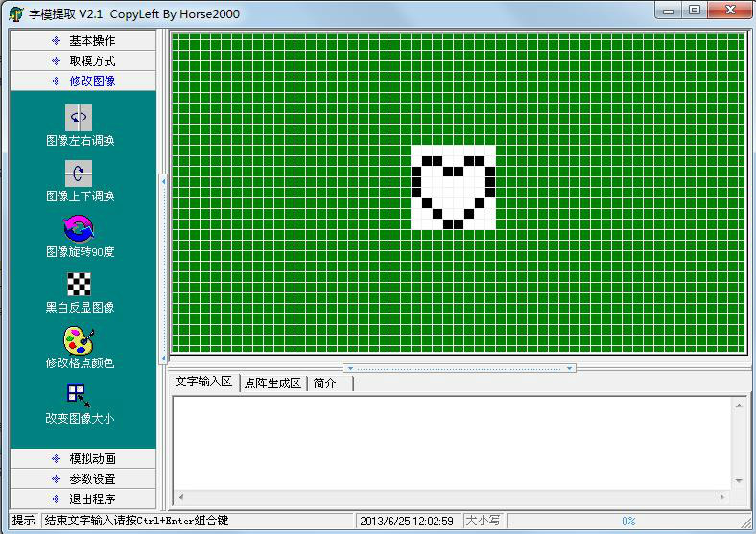Switch to the 点阵生成区 tab
The width and height of the screenshot is (756, 534).
[272, 383]
